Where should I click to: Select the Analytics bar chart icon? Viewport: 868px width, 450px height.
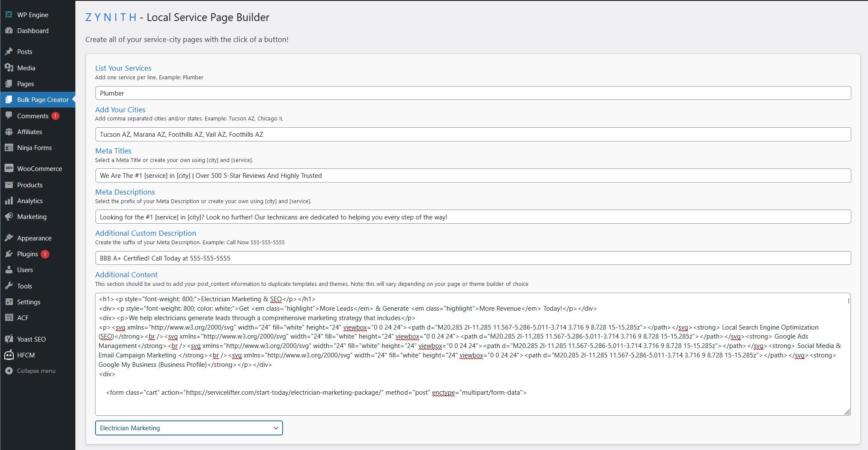(x=9, y=201)
